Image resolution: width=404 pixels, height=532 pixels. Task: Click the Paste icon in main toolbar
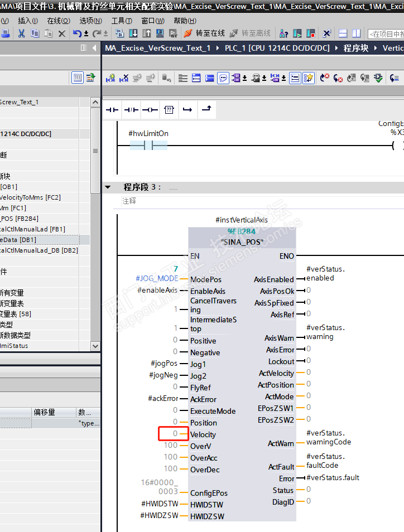tap(49, 33)
